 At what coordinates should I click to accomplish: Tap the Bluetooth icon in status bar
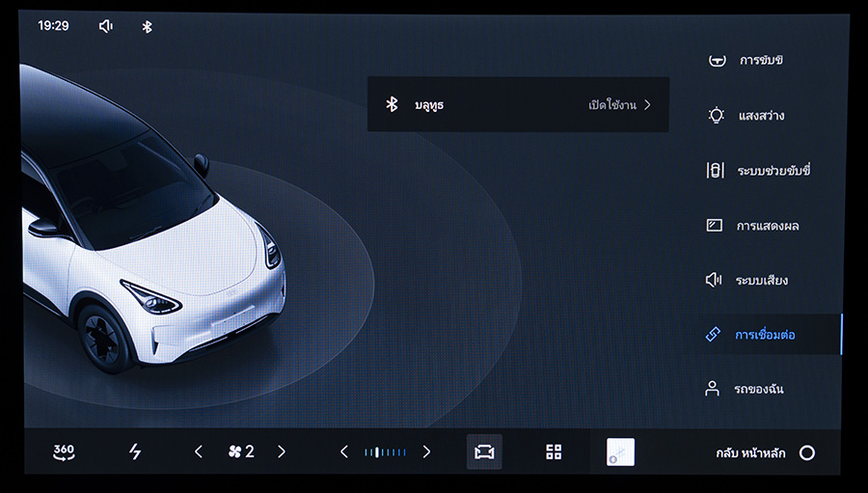tap(148, 26)
